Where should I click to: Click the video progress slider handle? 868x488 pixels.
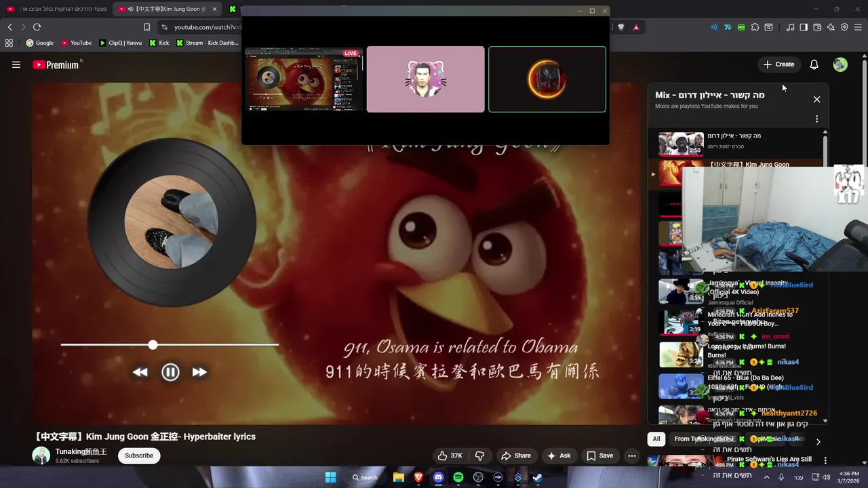153,345
